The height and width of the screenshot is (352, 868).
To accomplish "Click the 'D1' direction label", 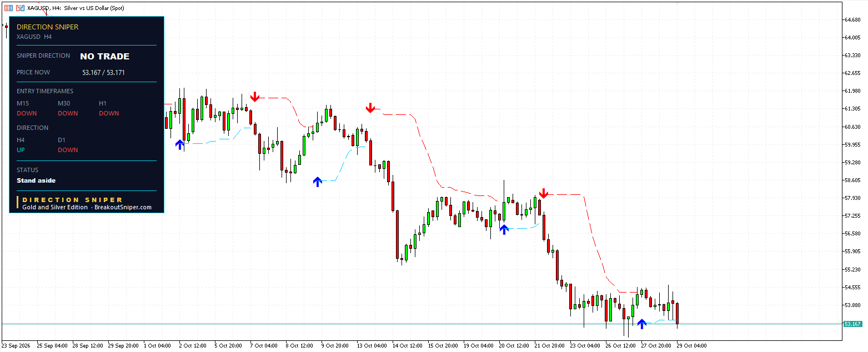I will pyautogui.click(x=62, y=140).
